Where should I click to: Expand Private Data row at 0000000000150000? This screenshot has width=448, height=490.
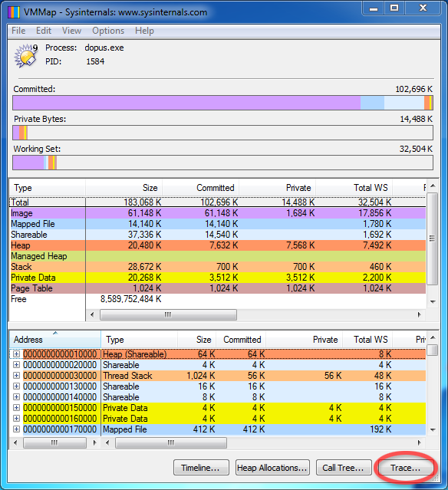coord(16,408)
